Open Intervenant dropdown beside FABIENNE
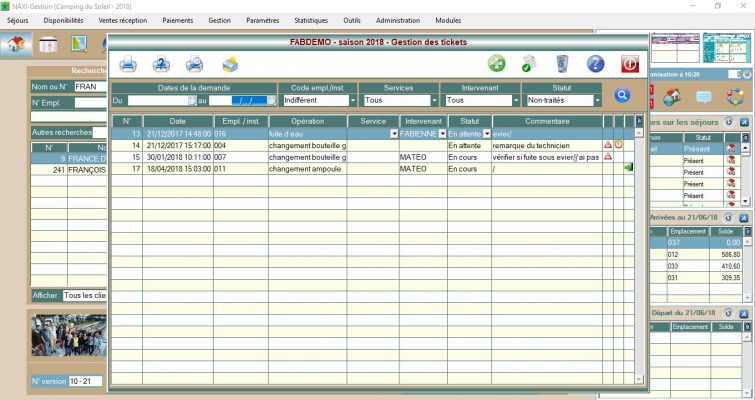The width and height of the screenshot is (755, 400). 443,134
